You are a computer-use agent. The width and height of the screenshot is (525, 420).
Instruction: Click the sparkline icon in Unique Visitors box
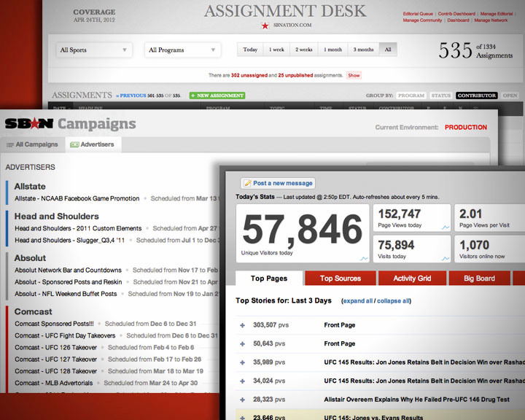(364, 258)
